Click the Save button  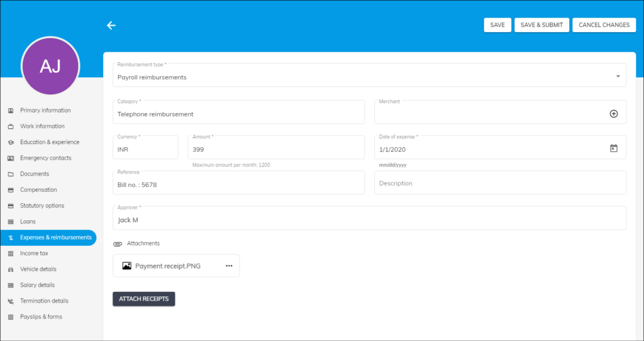pyautogui.click(x=497, y=25)
